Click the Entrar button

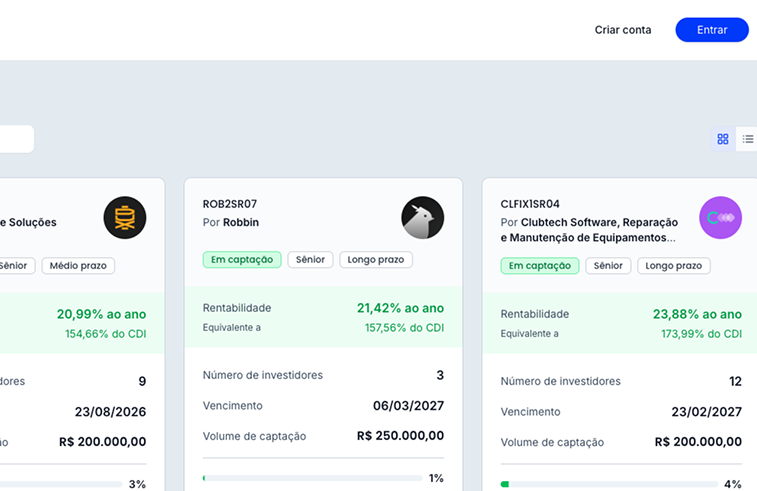click(x=712, y=30)
